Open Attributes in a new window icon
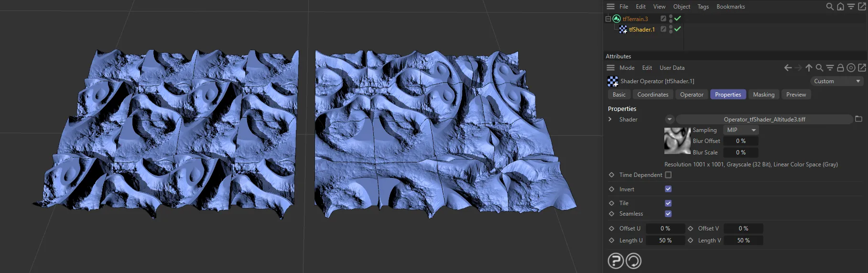Image resolution: width=868 pixels, height=273 pixels. 862,68
